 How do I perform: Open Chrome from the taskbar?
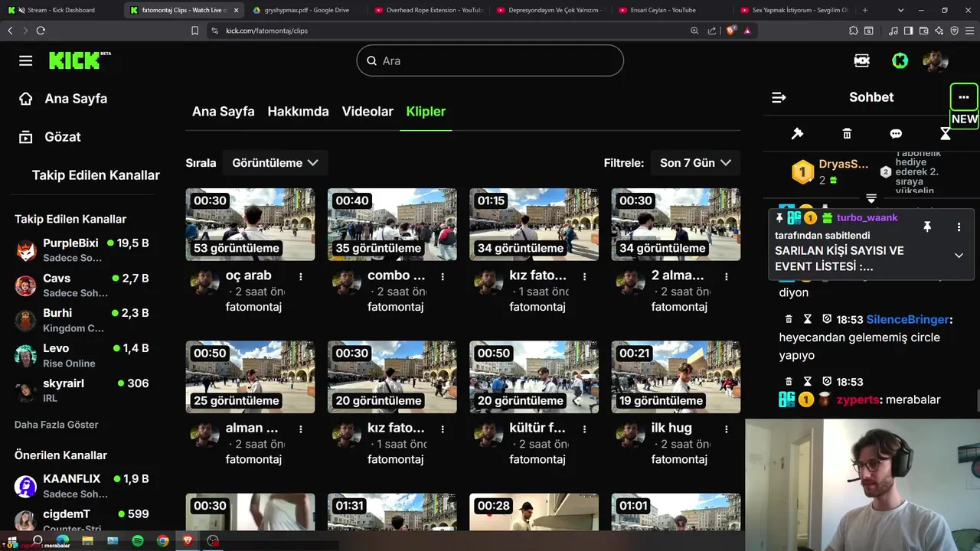pyautogui.click(x=163, y=541)
